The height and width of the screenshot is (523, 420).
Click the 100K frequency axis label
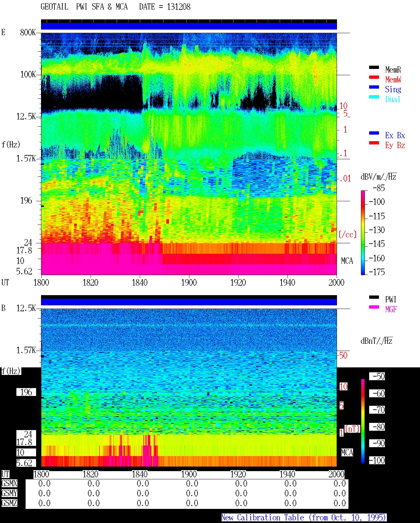28,75
